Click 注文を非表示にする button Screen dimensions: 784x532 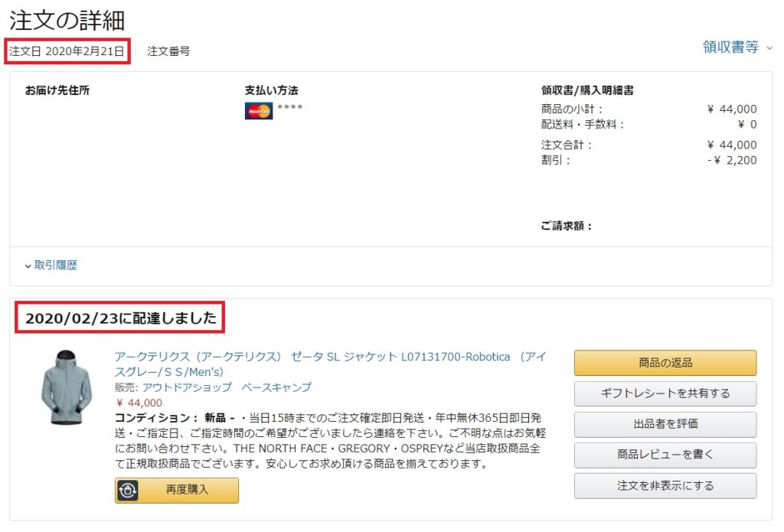(665, 485)
